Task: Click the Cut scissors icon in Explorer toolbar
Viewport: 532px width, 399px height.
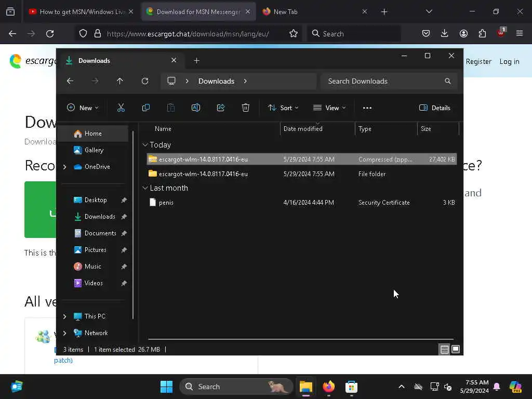Action: 121,108
